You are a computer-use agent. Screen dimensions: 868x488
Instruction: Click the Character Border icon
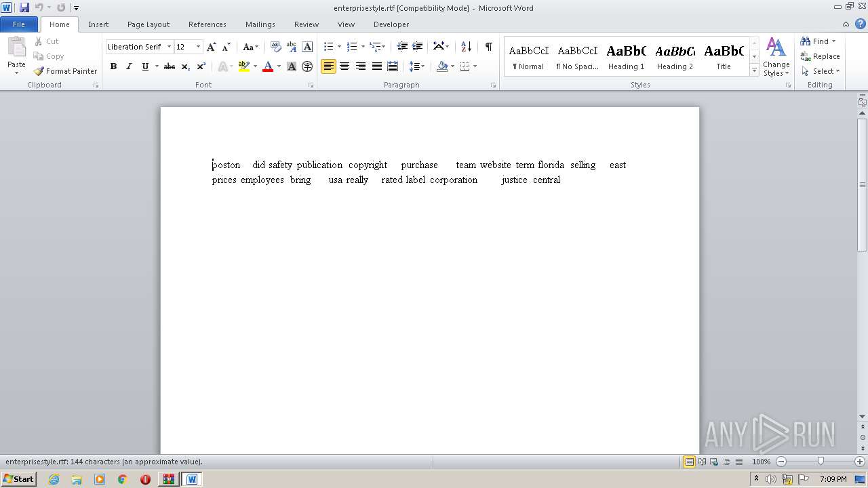[x=307, y=47]
